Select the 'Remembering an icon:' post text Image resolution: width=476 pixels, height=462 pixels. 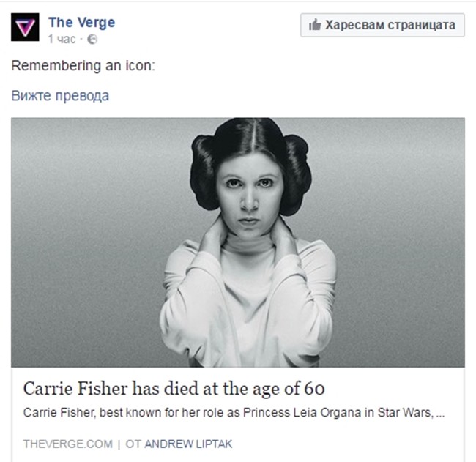click(x=83, y=66)
